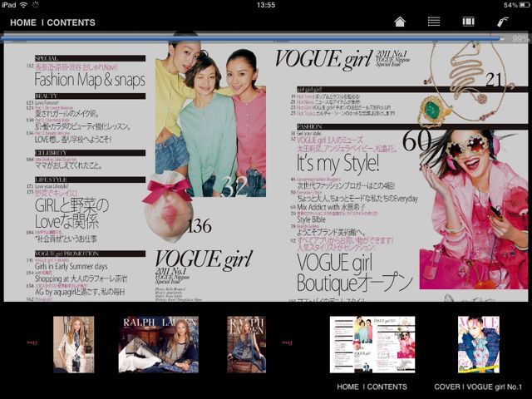
Task: Tap the Wi-Fi status icon
Action: pos(23,5)
